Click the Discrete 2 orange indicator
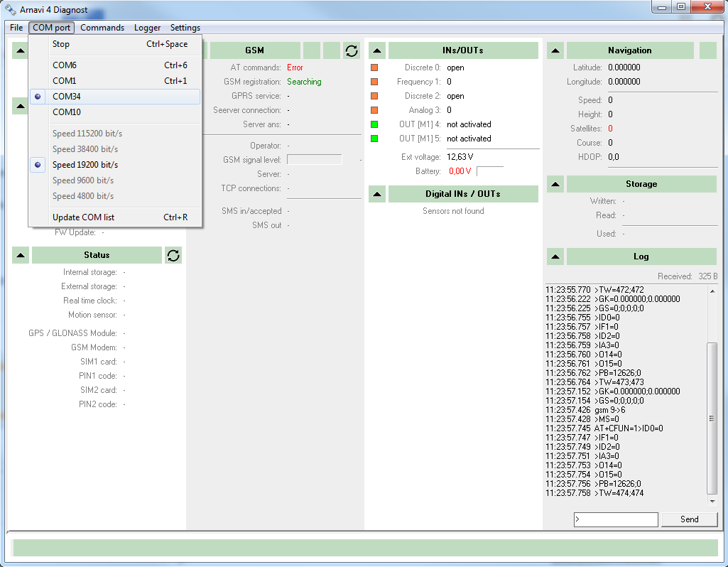This screenshot has width=728, height=567. [x=374, y=96]
